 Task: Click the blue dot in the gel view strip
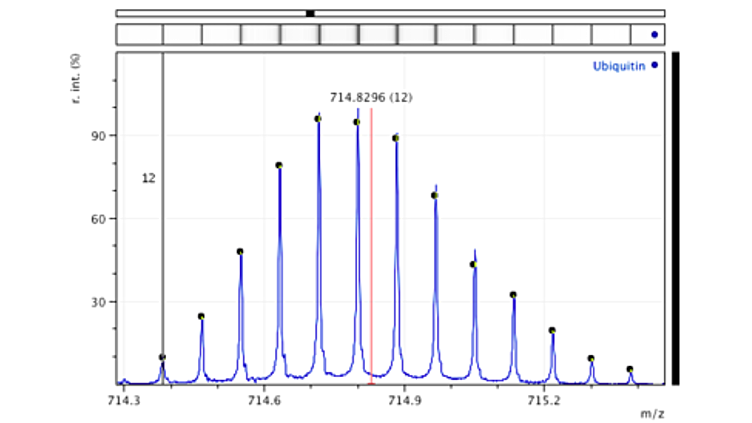pyautogui.click(x=654, y=35)
